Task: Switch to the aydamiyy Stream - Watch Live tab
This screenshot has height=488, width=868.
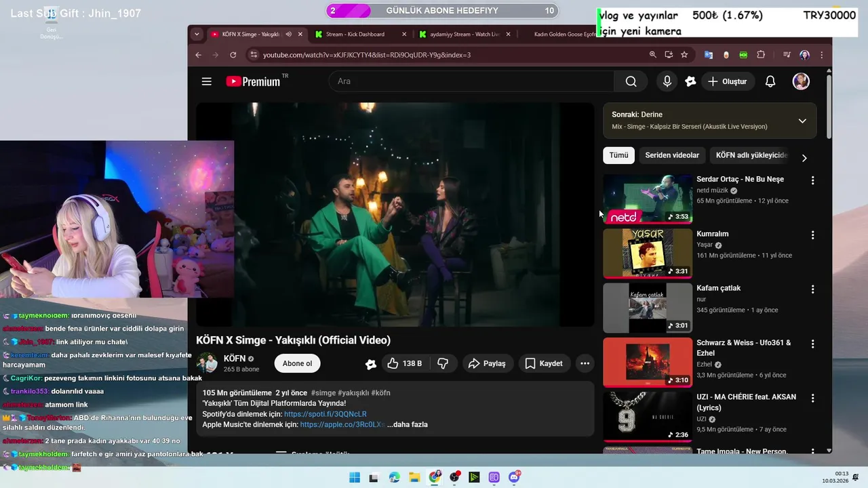Action: [x=465, y=34]
